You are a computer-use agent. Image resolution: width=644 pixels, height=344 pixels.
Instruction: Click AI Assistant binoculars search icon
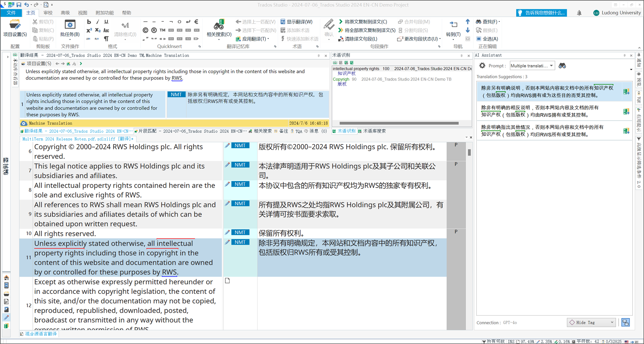coord(562,66)
